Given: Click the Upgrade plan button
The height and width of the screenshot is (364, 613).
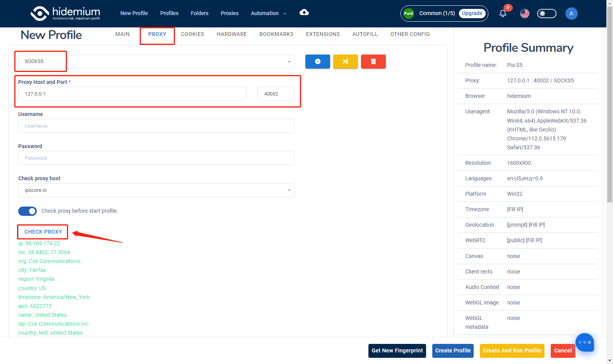Looking at the screenshot, I should pos(472,13).
